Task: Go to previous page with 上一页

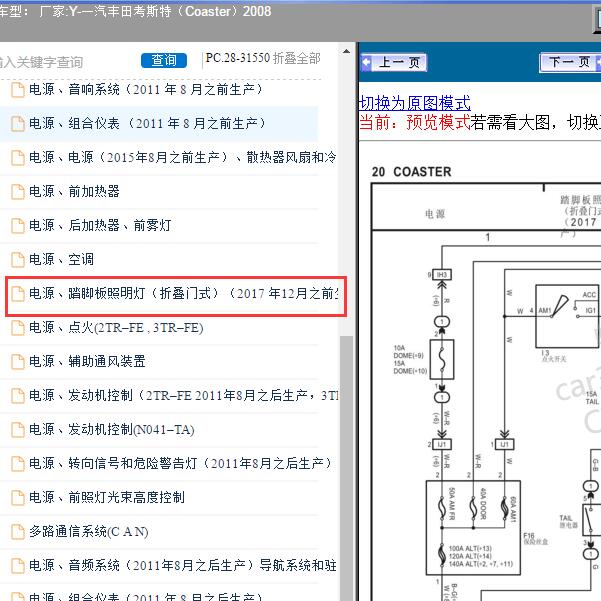Action: coord(394,62)
